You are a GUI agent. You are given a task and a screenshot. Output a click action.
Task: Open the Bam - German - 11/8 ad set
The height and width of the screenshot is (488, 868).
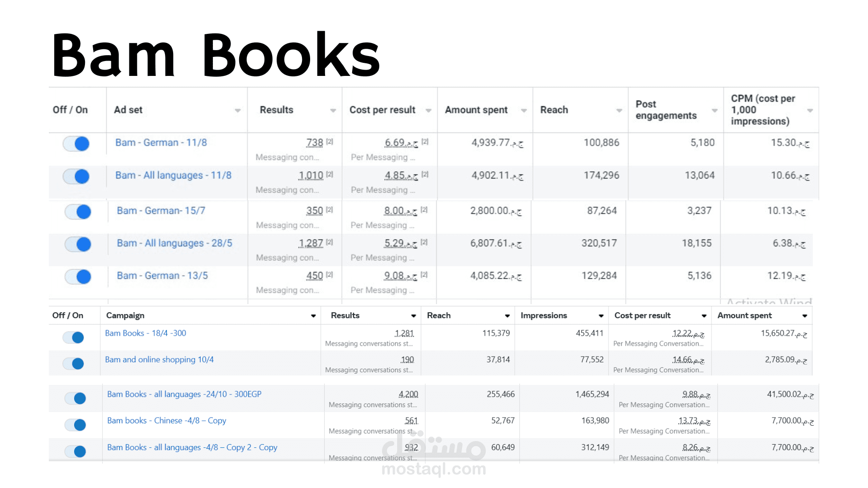[x=161, y=143]
